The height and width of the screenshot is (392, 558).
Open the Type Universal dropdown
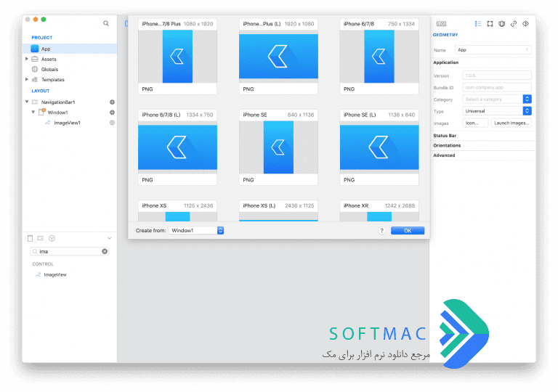497,111
